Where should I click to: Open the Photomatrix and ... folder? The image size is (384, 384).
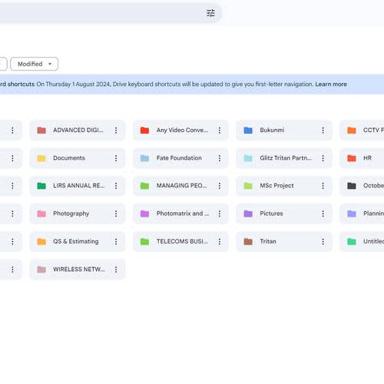pyautogui.click(x=181, y=214)
